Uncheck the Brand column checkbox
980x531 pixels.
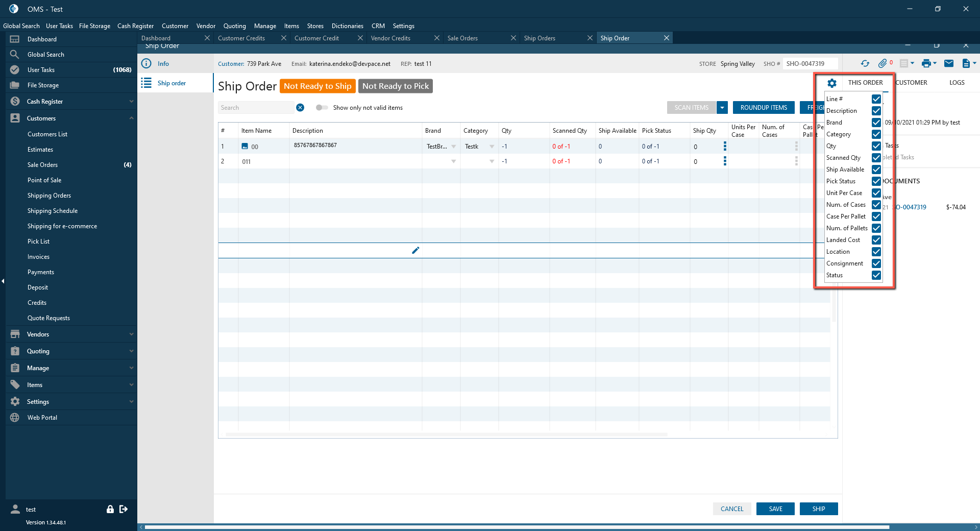tap(876, 123)
